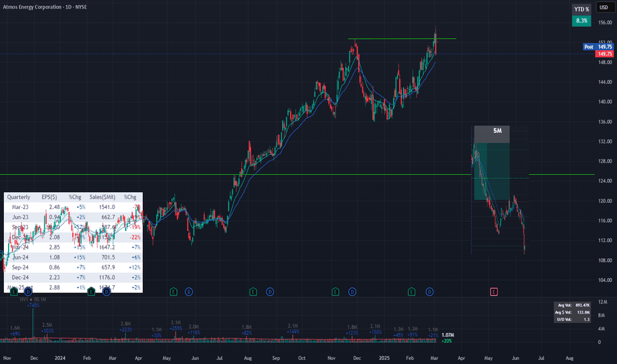Open the Feb 2024 dividend D marker

pyautogui.click(x=106, y=292)
